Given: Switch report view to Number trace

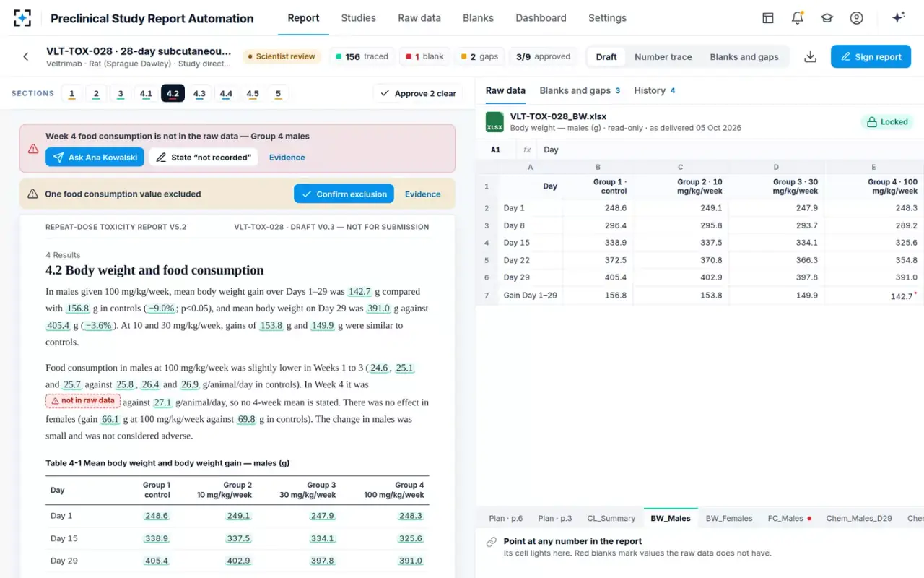Looking at the screenshot, I should point(663,57).
